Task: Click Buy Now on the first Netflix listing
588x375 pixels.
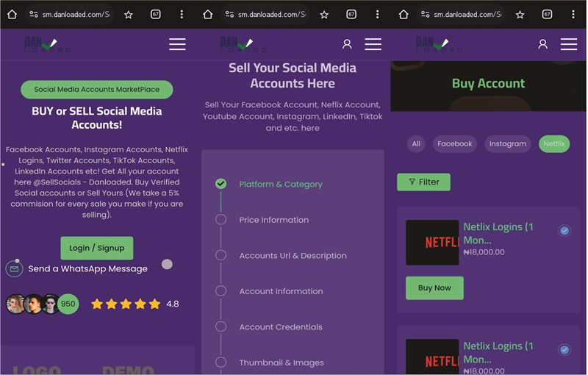Action: point(434,288)
